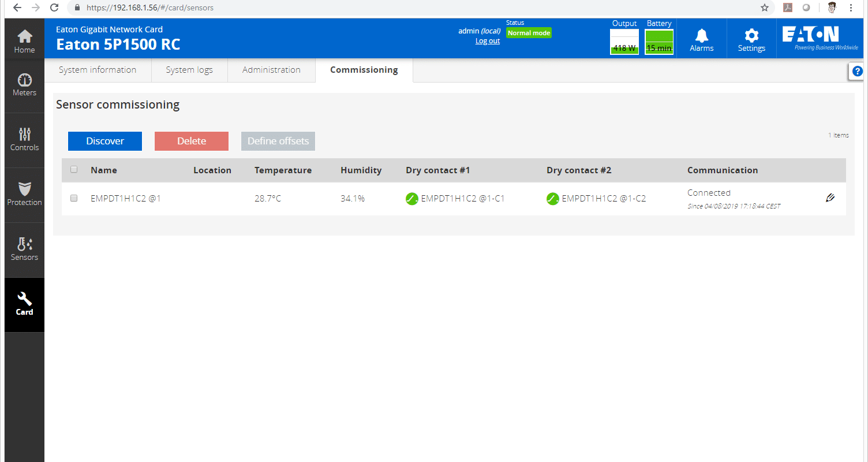Open the Meters gauge section

point(24,85)
